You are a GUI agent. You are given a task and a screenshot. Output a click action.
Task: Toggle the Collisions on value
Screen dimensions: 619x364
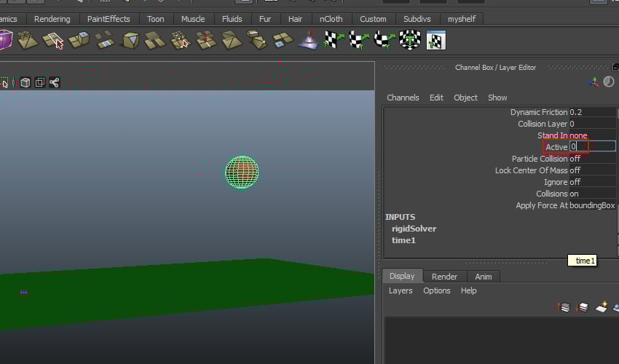click(x=575, y=194)
